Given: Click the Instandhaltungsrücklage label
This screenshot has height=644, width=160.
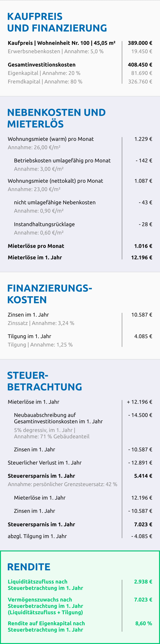Looking at the screenshot, I should tap(44, 224).
